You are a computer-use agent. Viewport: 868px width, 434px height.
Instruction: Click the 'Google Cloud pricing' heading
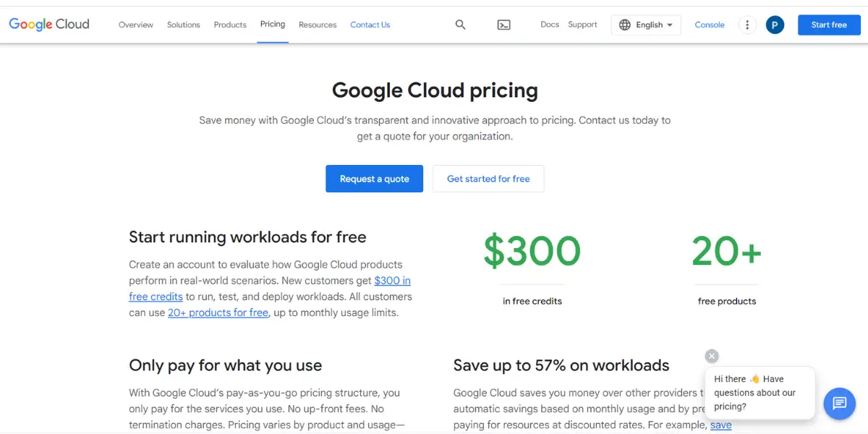pos(435,90)
